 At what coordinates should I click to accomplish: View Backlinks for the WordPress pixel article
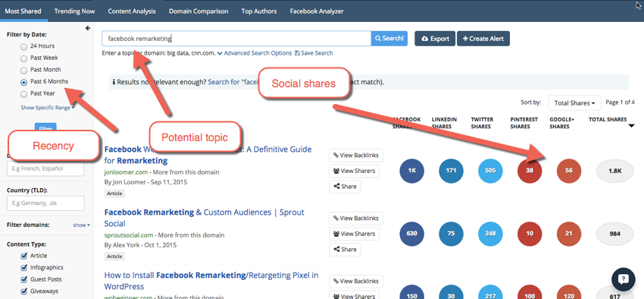(356, 281)
